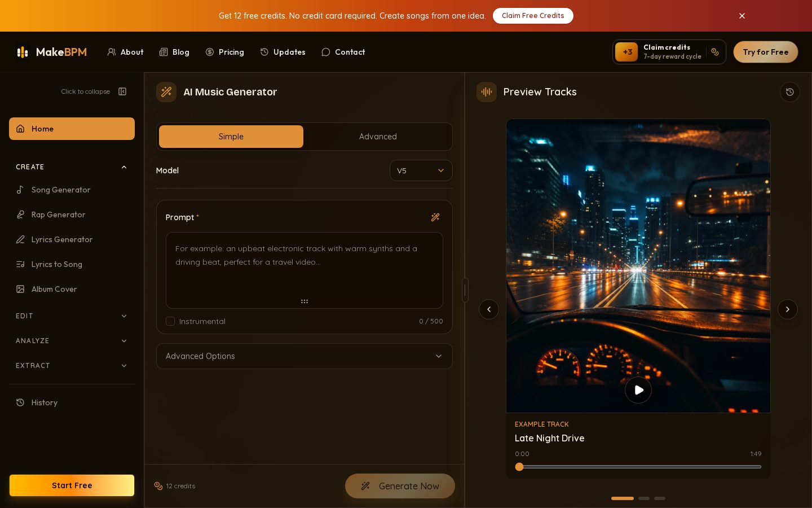Click the MakeBPM logo icon
The width and height of the screenshot is (812, 508).
tap(23, 52)
